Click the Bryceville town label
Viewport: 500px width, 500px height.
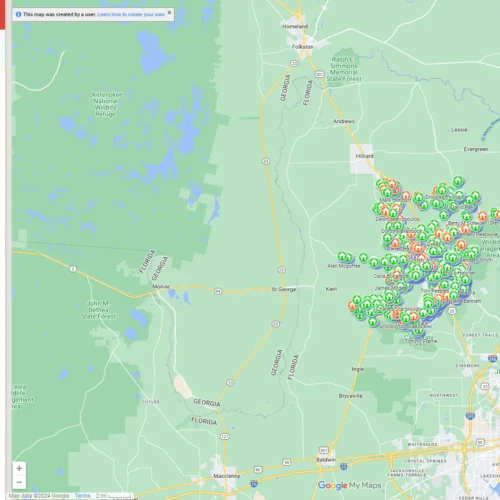pyautogui.click(x=350, y=396)
